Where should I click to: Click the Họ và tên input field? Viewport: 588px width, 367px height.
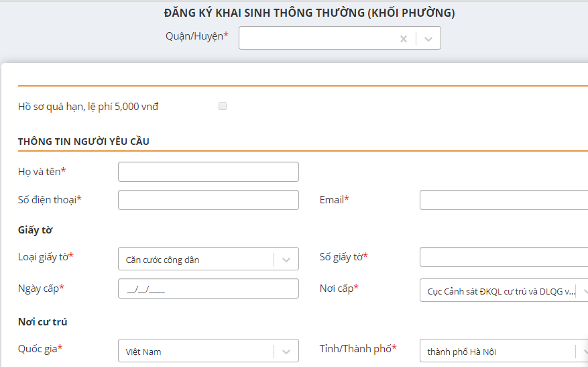coord(208,172)
